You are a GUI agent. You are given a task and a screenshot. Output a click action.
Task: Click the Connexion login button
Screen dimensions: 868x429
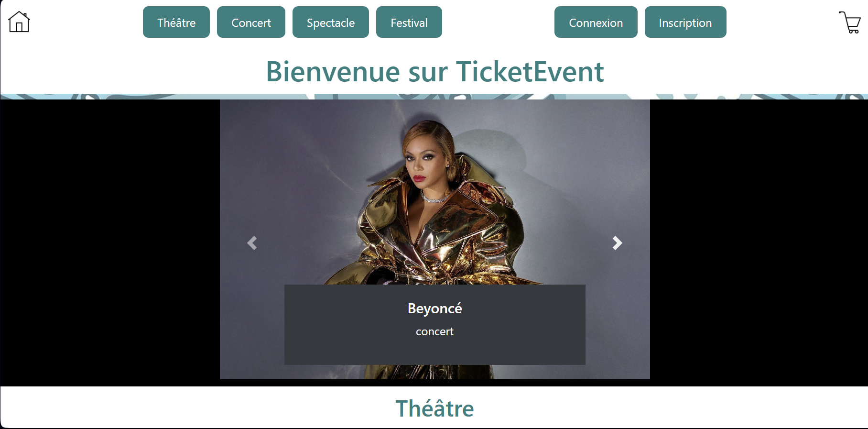click(596, 22)
